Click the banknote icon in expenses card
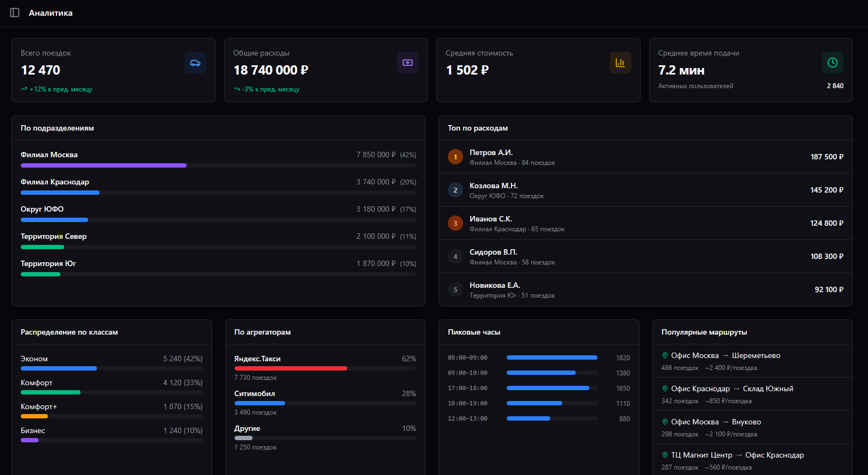 coord(408,63)
